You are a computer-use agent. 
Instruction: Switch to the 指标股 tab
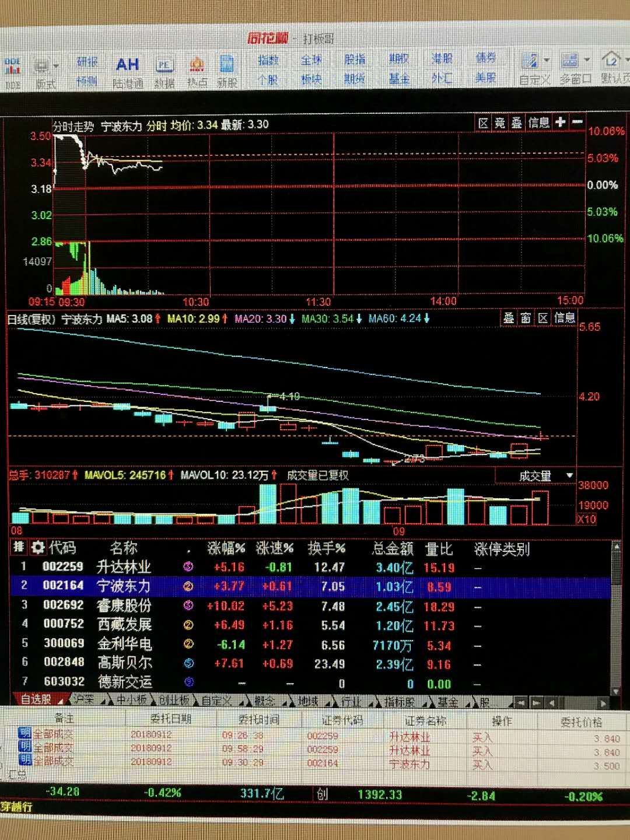[x=399, y=702]
